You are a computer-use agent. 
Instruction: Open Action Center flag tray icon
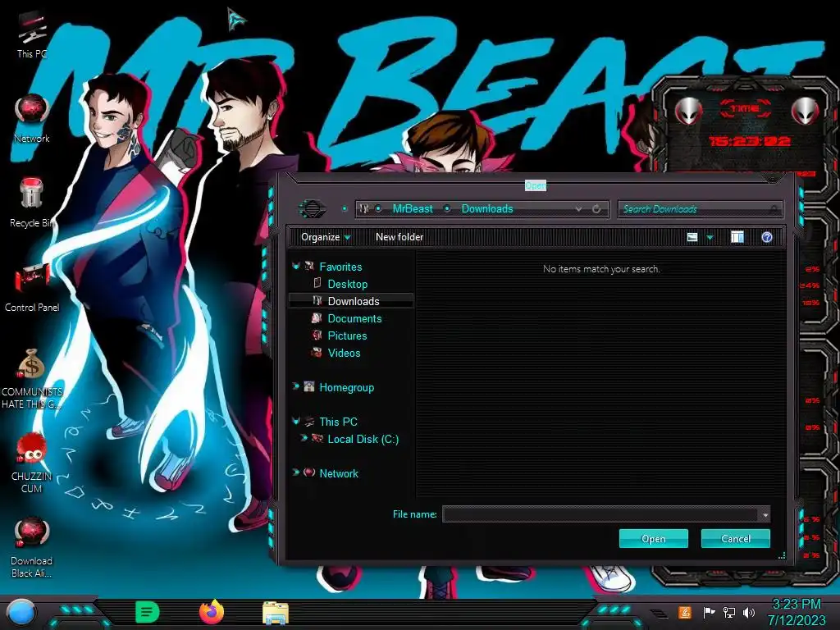708,612
